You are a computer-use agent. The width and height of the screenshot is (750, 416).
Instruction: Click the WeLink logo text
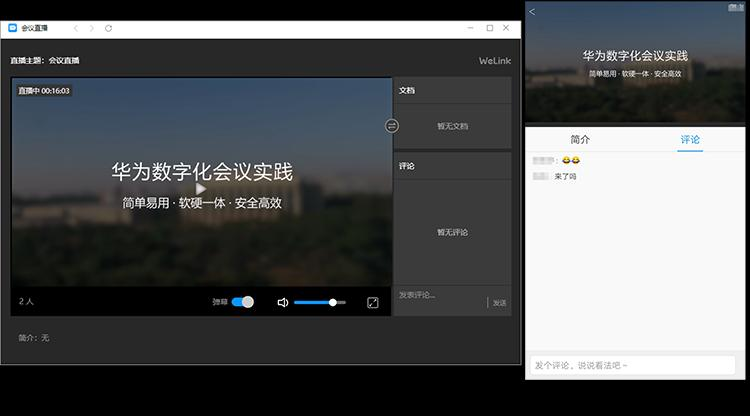point(495,61)
